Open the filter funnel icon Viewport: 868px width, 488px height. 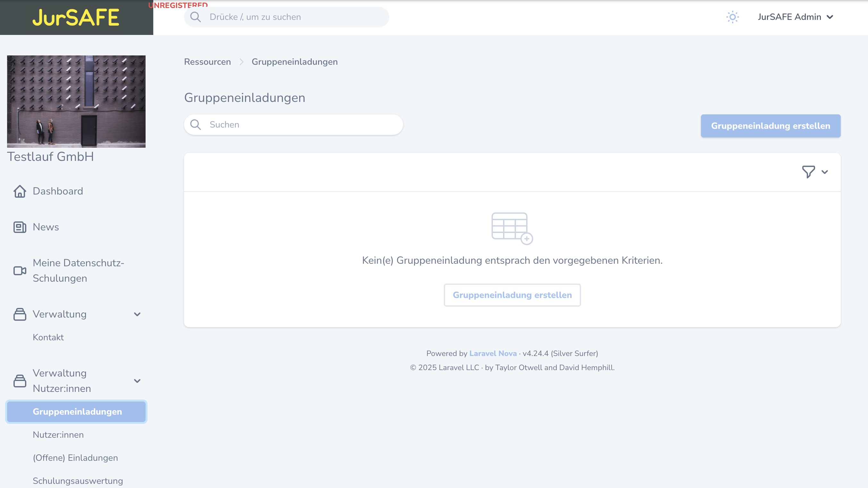point(808,172)
